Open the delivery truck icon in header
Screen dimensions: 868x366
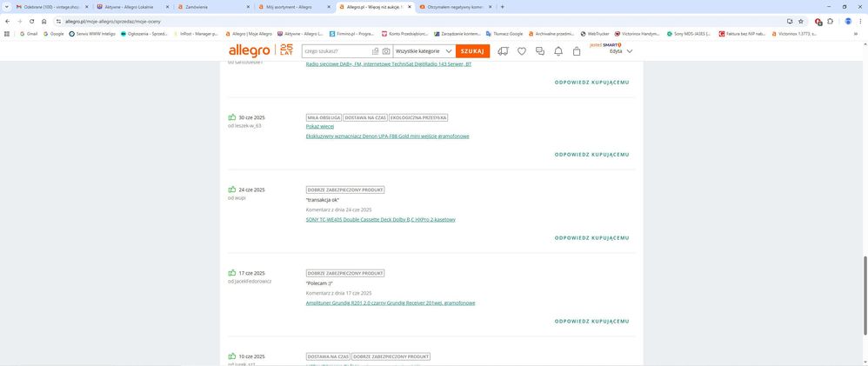[503, 51]
